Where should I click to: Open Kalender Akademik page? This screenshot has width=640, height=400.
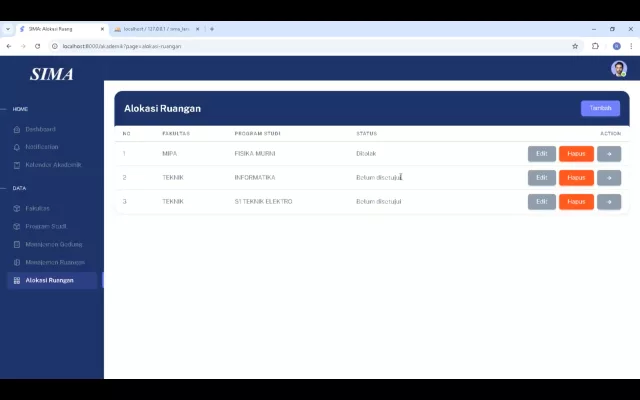53,165
